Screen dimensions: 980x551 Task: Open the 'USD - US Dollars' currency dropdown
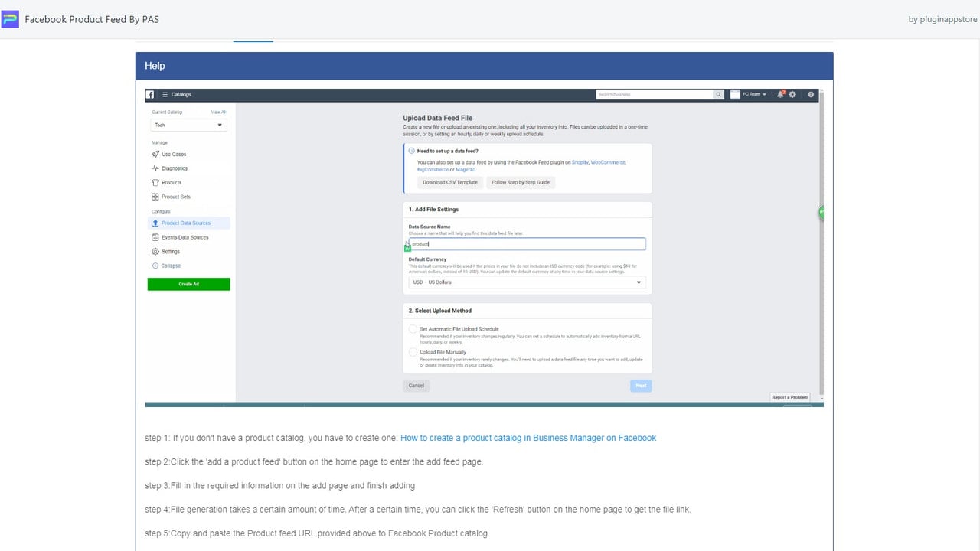527,282
